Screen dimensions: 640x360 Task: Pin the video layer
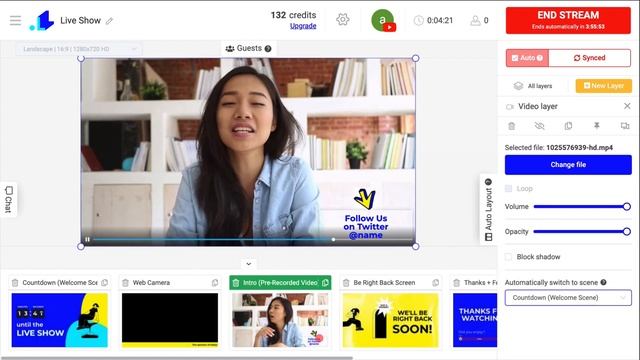pos(596,126)
